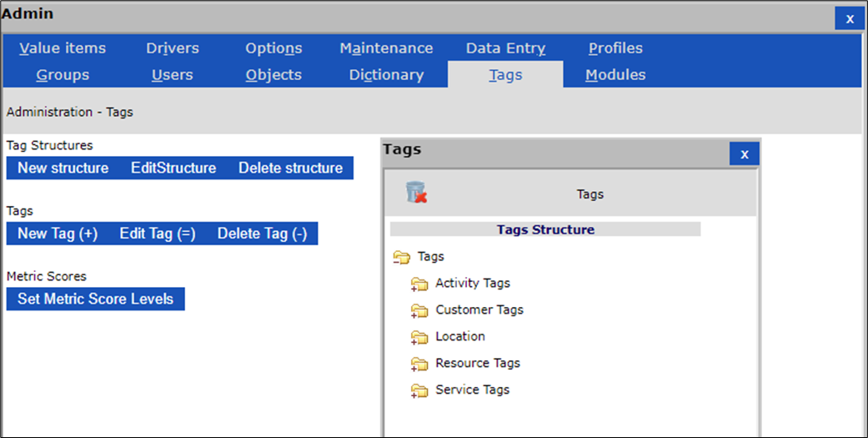Click the Customer Tags folder icon
Screen dimensions: 868x438
point(419,311)
